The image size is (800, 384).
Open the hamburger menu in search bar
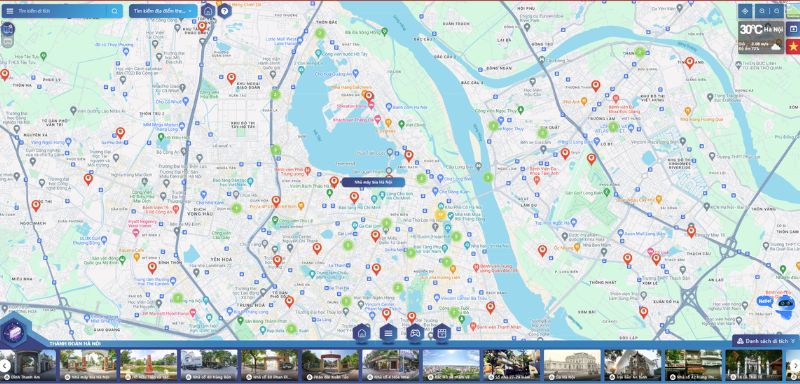(10, 11)
